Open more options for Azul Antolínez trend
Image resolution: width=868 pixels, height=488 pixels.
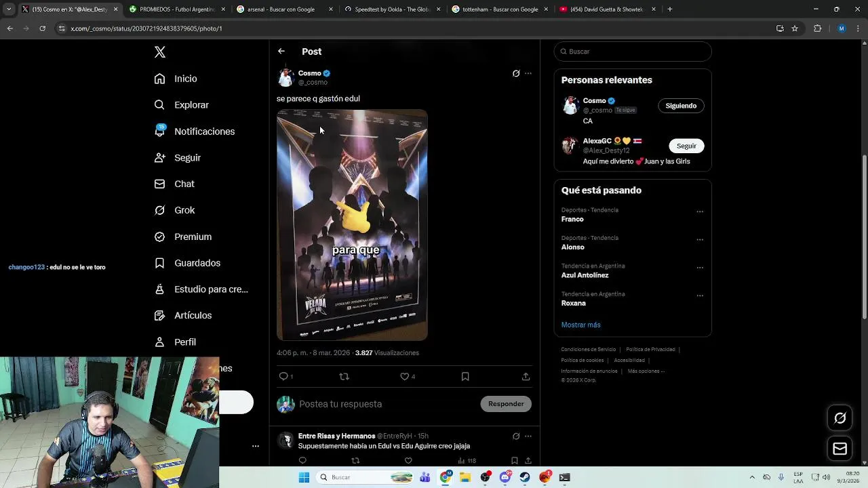point(700,268)
